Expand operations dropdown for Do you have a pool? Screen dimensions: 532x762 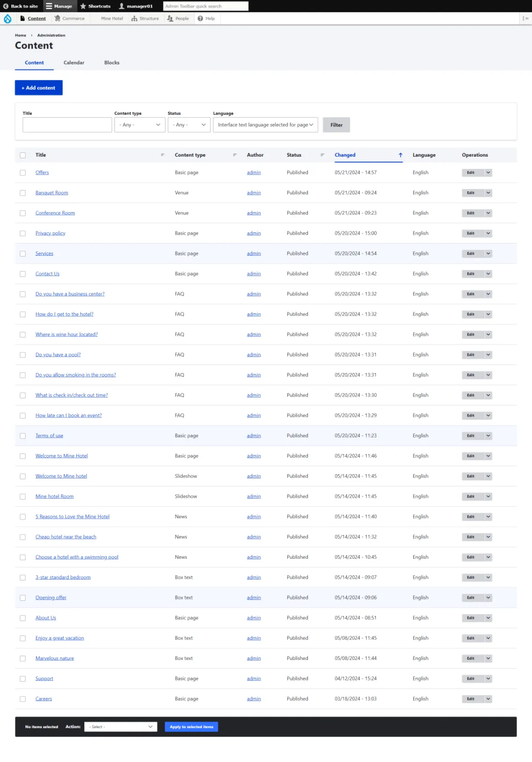click(488, 355)
